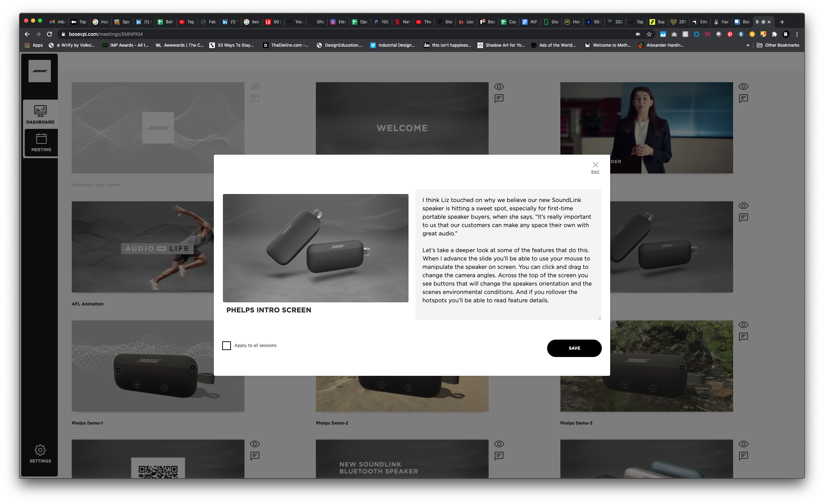Go back in browser history

coord(27,34)
